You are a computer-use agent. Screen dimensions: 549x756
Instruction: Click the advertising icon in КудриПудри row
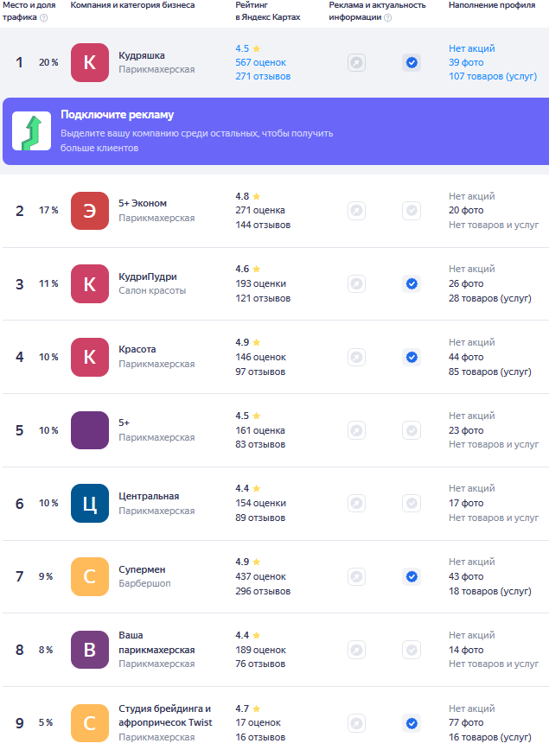356,284
